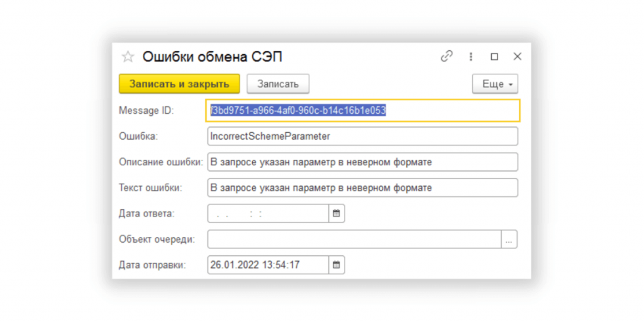Click inside the Message ID field
Image resolution: width=644 pixels, height=322 pixels.
pos(363,111)
